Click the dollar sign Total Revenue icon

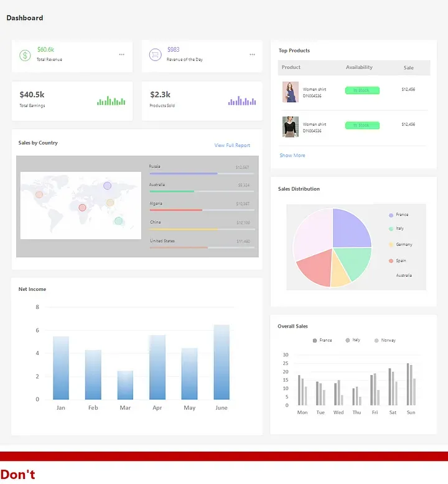(x=25, y=55)
